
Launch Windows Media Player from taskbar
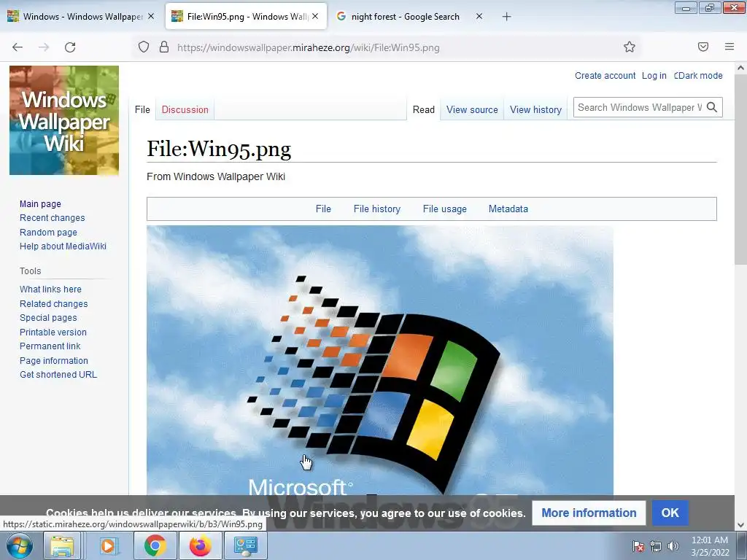pyautogui.click(x=108, y=545)
